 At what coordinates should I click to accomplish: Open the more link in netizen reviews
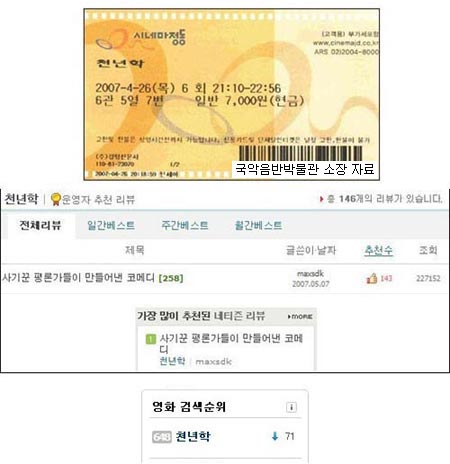(300, 316)
